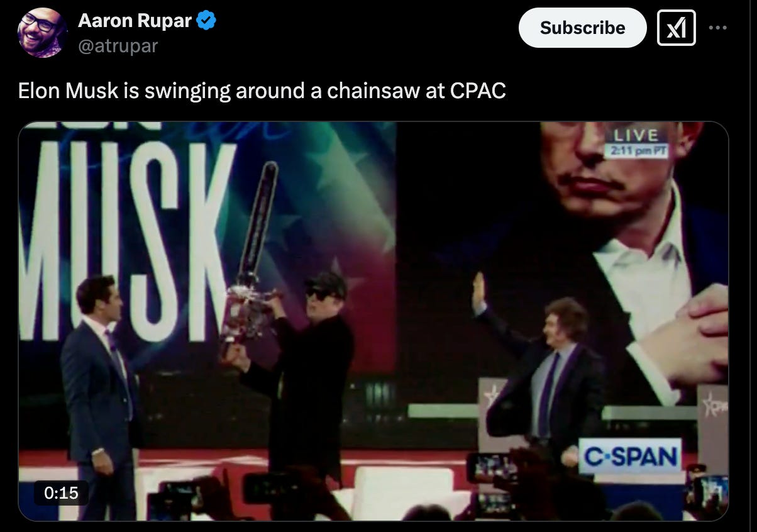Click the tweet text about the chainsaw
The width and height of the screenshot is (757, 532).
click(x=262, y=91)
